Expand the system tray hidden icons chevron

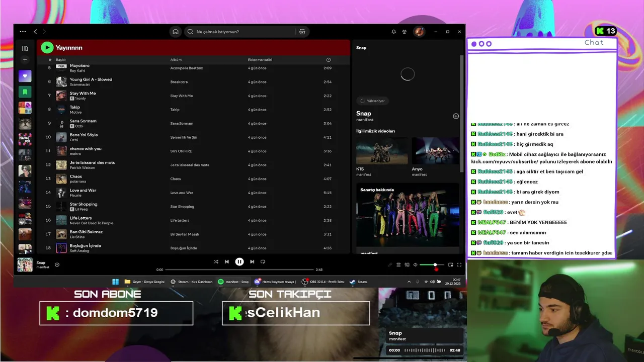(409, 282)
